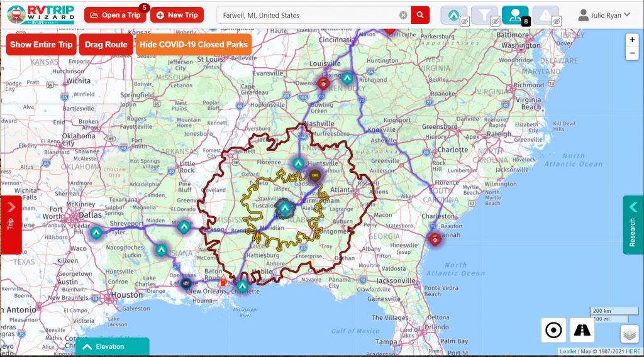Click the Tampa city label on map
Screen dimensions: 644x357
(x=386, y=342)
